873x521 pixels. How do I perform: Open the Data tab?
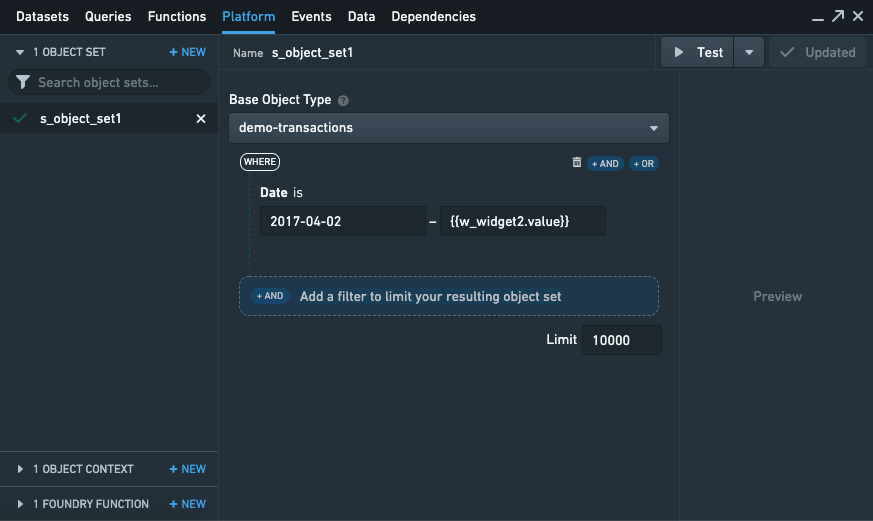pos(361,17)
